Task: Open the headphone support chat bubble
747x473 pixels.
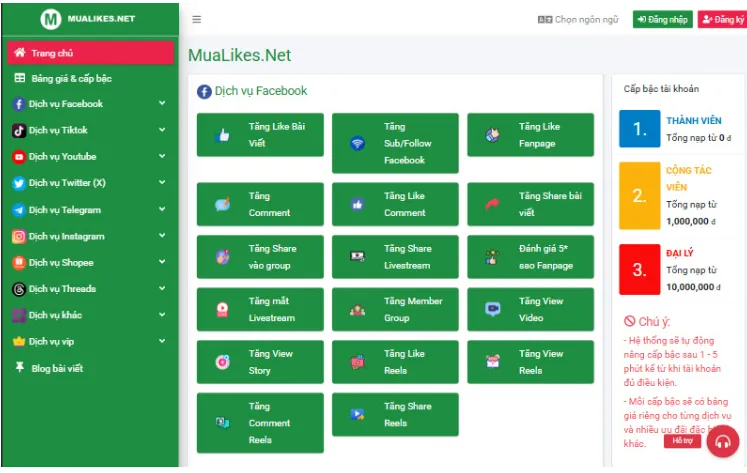Action: pyautogui.click(x=722, y=441)
